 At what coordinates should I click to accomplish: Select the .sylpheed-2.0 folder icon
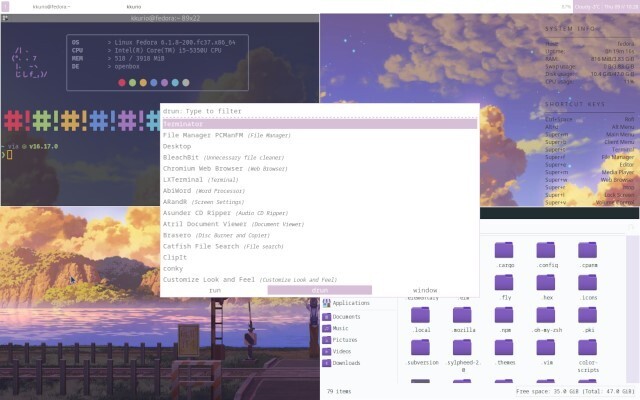click(462, 347)
